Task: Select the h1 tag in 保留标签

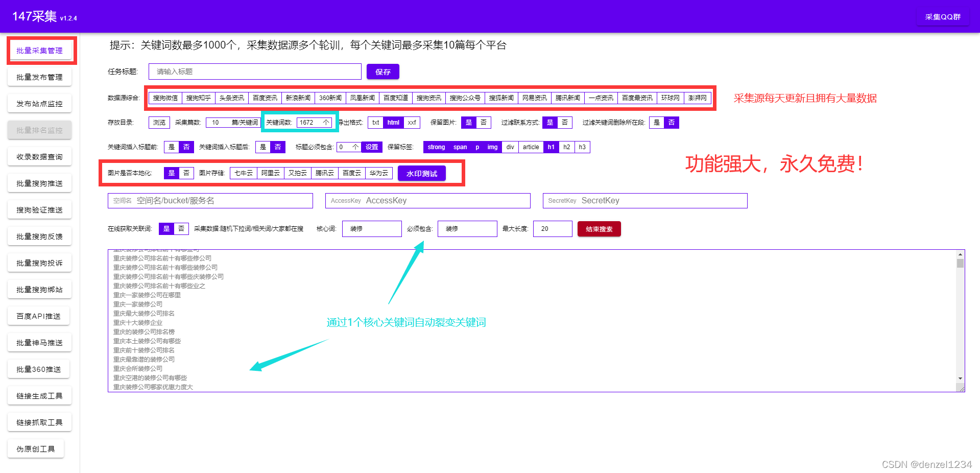Action: click(x=551, y=147)
